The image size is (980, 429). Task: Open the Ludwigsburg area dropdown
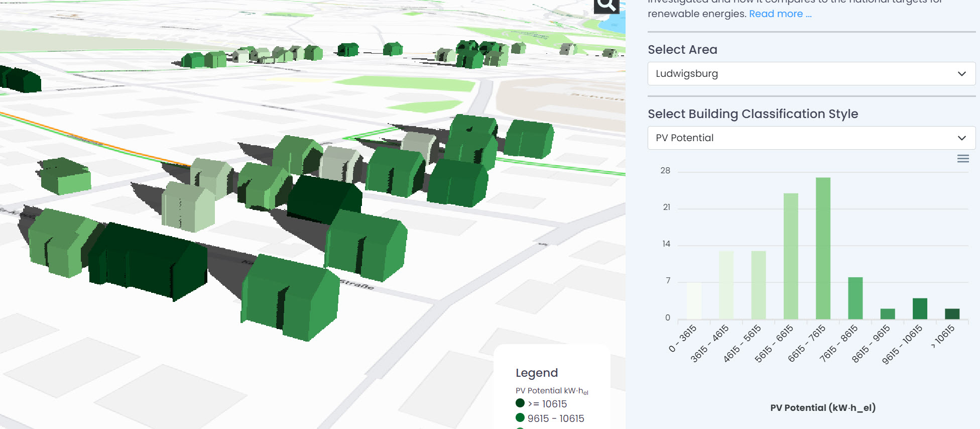(x=811, y=74)
